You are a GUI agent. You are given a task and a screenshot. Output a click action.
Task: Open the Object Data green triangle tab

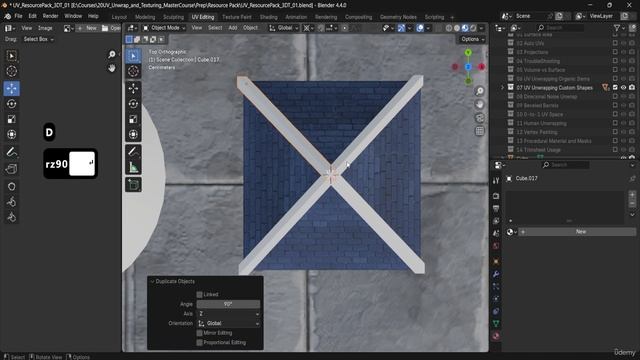pyautogui.click(x=496, y=324)
